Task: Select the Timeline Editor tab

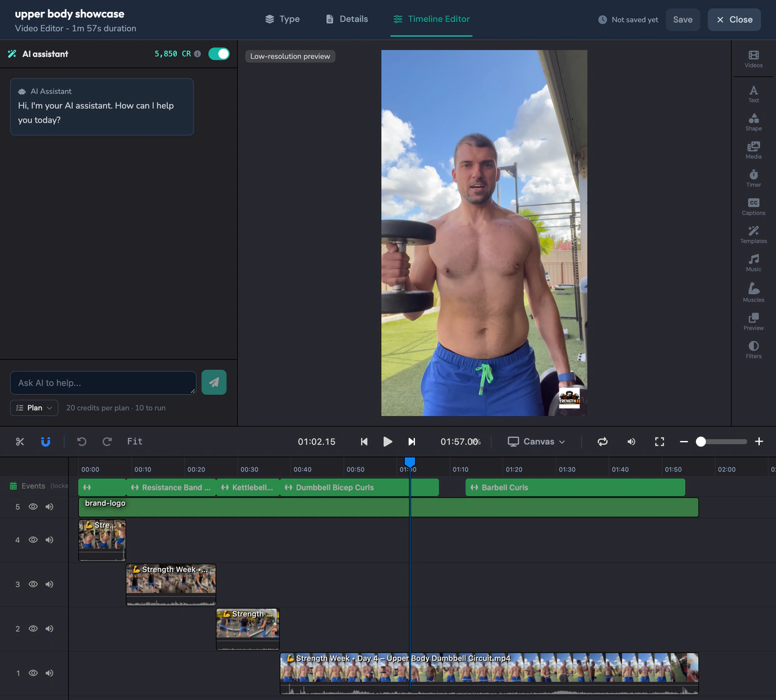Action: point(431,19)
